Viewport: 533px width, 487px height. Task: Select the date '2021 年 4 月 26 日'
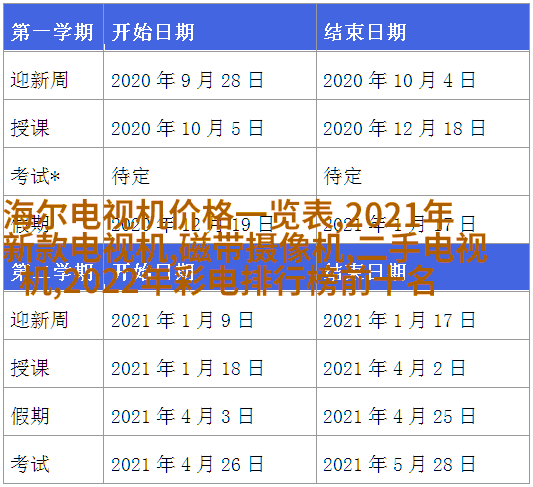click(x=187, y=464)
